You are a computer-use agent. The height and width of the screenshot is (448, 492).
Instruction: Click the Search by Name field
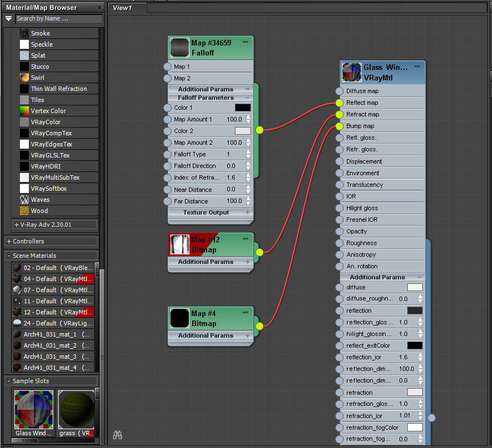[x=58, y=19]
